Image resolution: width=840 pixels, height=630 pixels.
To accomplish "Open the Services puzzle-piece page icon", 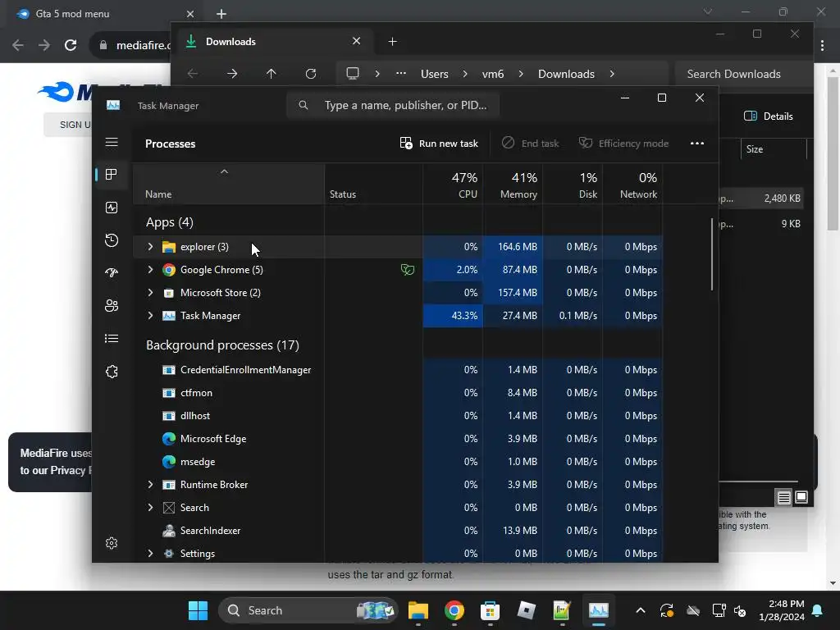I will pos(112,372).
